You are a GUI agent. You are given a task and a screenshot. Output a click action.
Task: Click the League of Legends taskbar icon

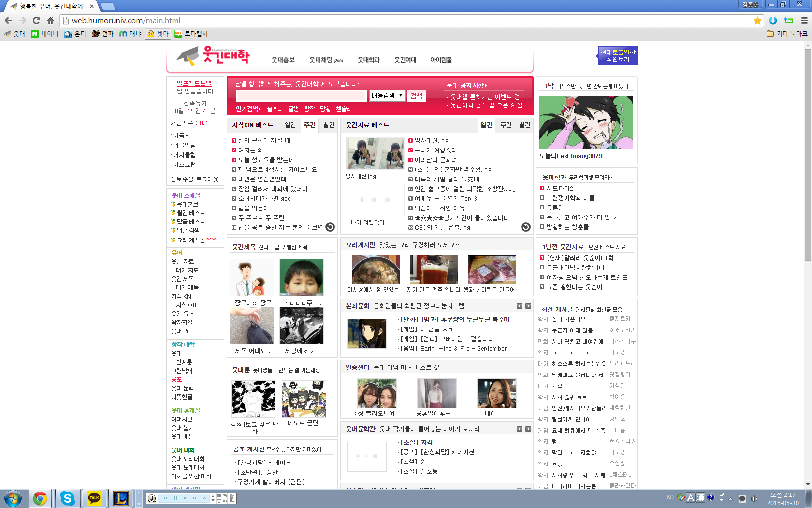click(x=120, y=498)
